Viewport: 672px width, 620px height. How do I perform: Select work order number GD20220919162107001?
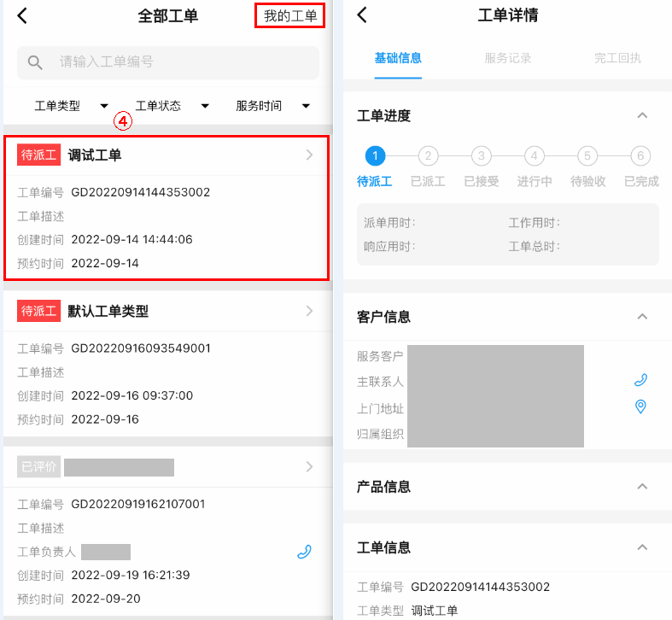tap(138, 504)
